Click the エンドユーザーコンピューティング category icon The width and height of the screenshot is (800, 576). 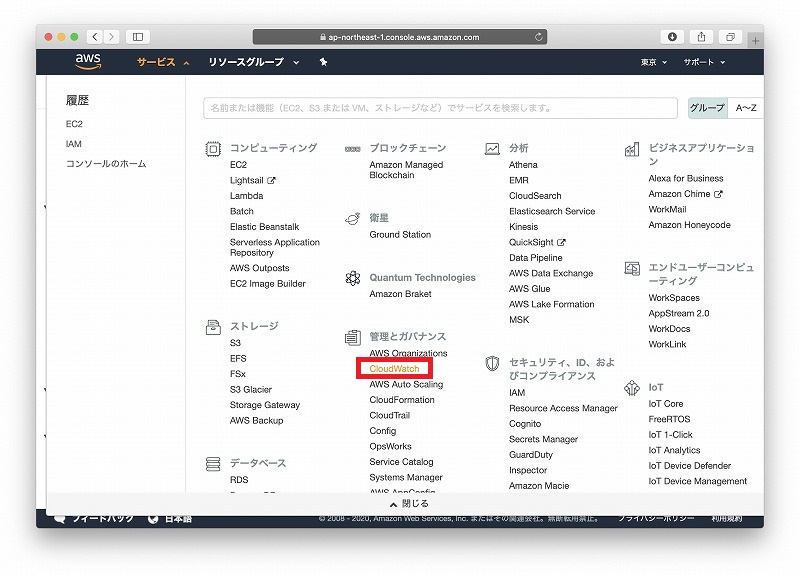tap(632, 268)
